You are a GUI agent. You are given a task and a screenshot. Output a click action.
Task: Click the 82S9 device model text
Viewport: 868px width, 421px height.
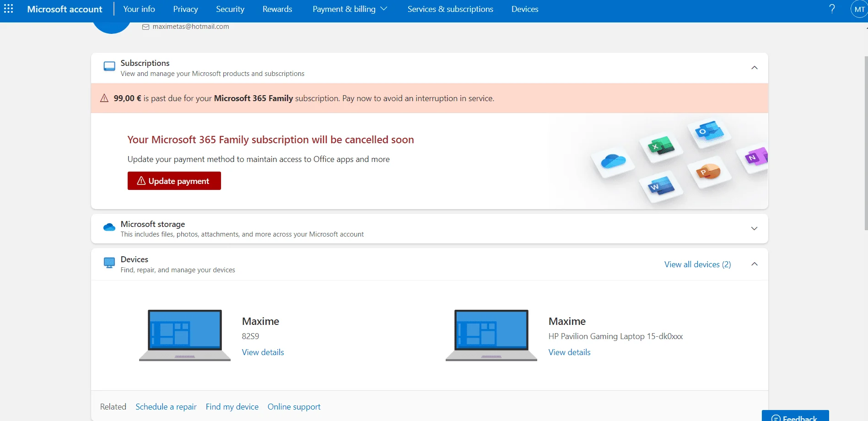point(250,336)
